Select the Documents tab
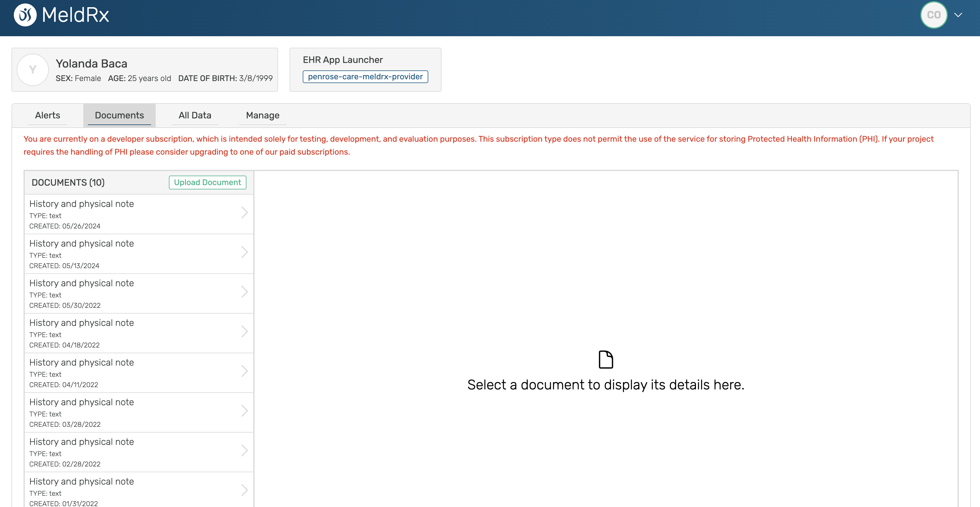The image size is (980, 507). 119,115
